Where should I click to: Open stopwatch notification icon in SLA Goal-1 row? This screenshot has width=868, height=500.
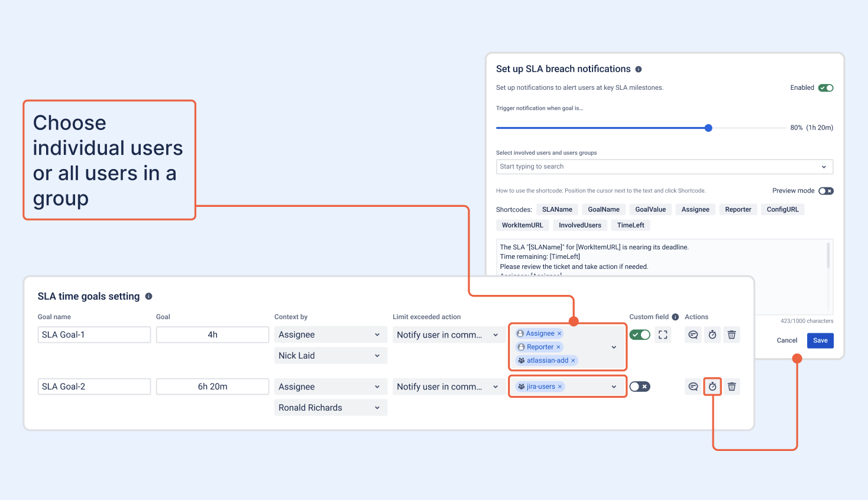712,335
